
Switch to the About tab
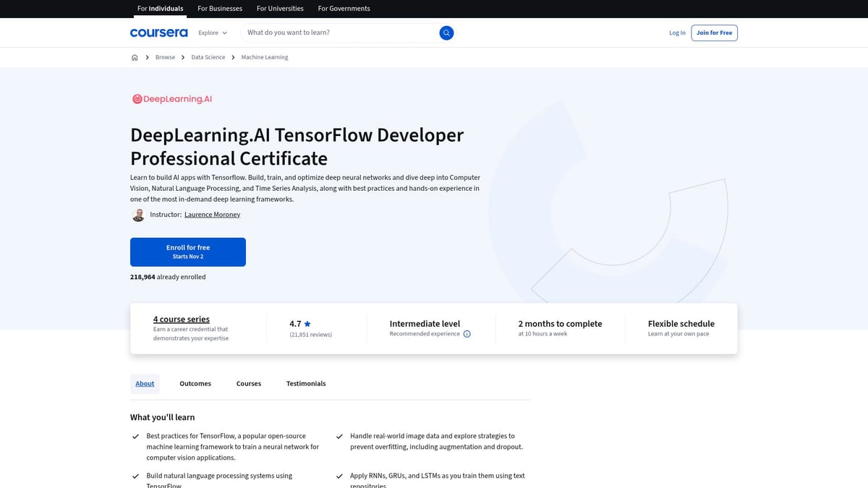(x=145, y=383)
